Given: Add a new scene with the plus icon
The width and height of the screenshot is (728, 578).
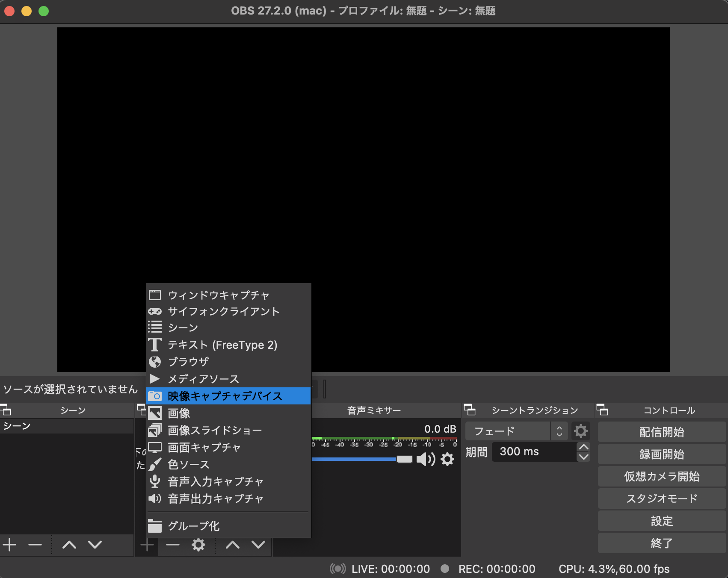Looking at the screenshot, I should point(9,545).
